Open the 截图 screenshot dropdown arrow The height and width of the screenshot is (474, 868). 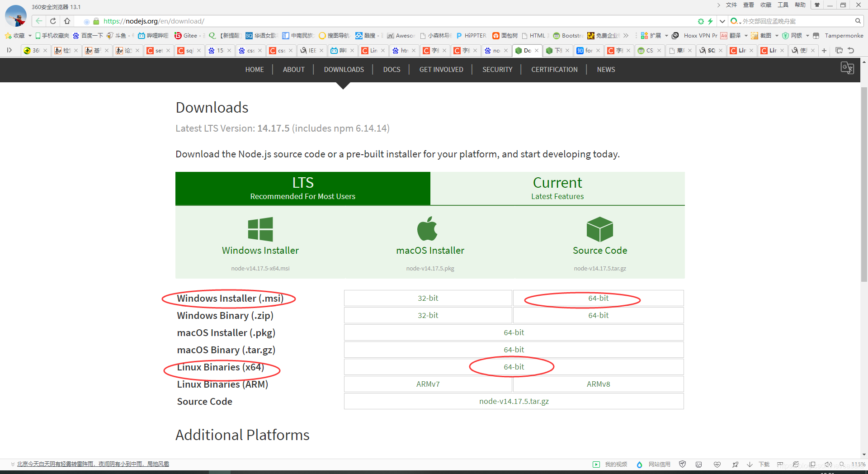pos(777,36)
